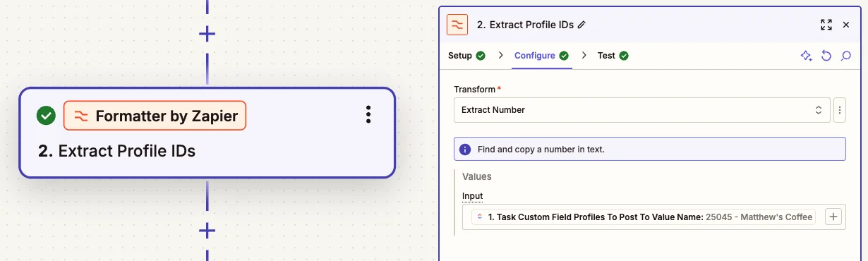
Task: Switch to the Configure tab
Action: click(541, 56)
